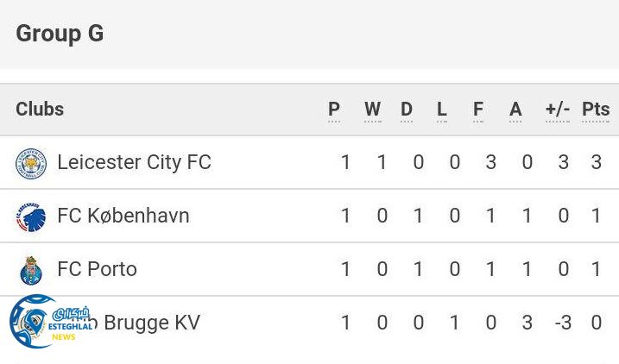
Task: Select the FC Porto club name
Action: [97, 269]
